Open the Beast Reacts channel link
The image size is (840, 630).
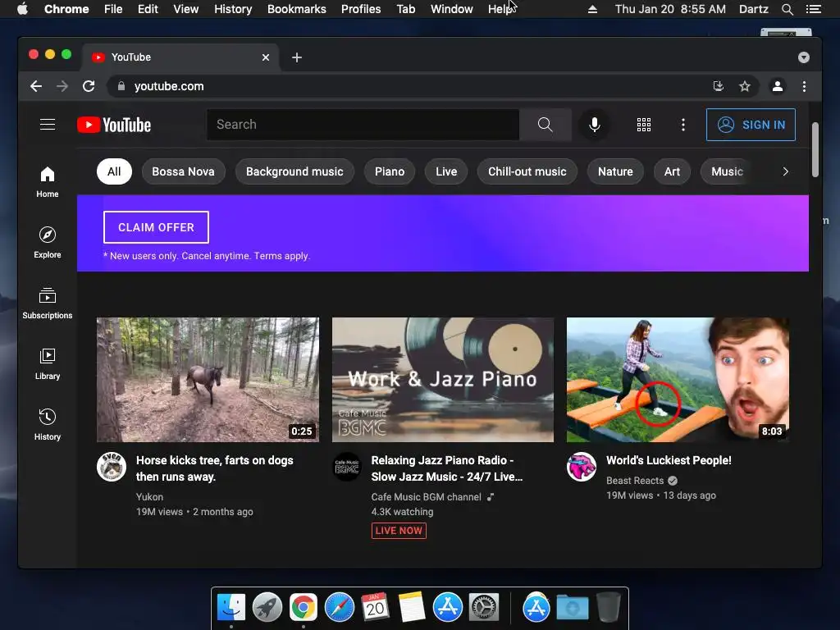point(635,481)
